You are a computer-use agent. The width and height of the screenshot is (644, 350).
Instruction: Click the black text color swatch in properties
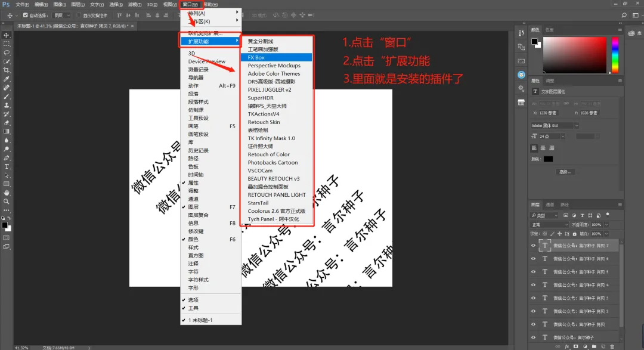549,159
